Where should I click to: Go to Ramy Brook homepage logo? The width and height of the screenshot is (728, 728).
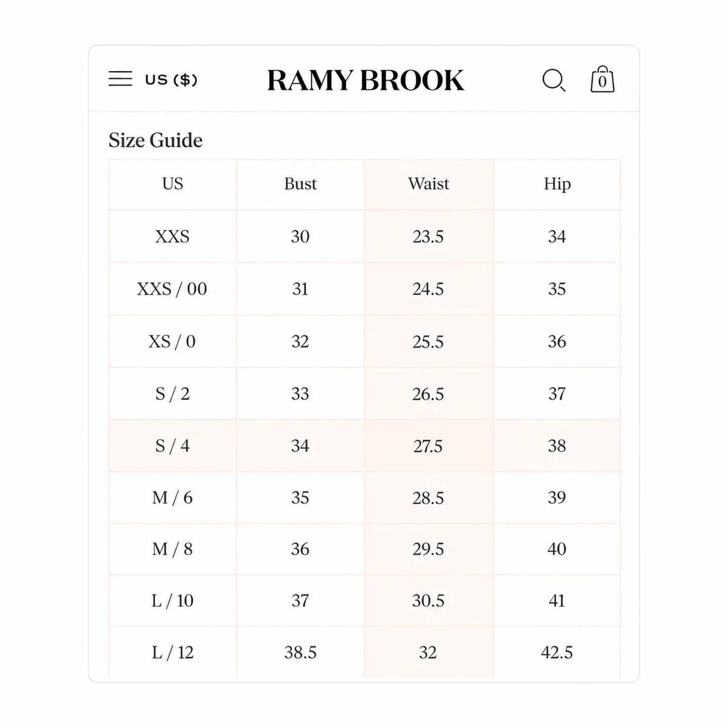point(366,81)
